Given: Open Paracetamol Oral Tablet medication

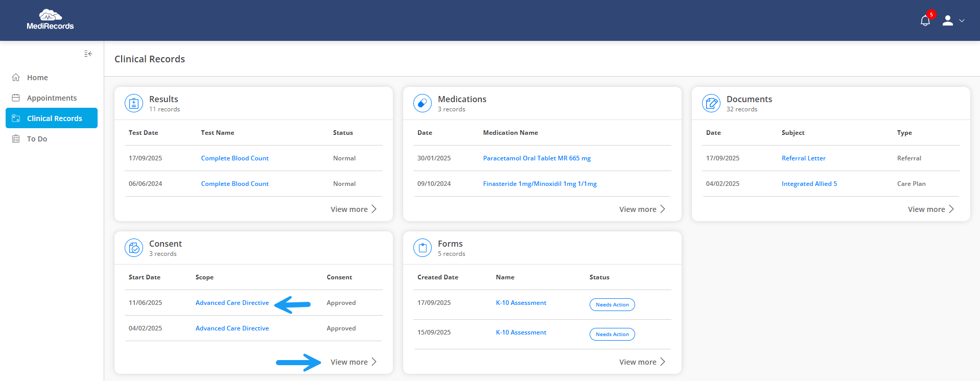Looking at the screenshot, I should (x=536, y=158).
